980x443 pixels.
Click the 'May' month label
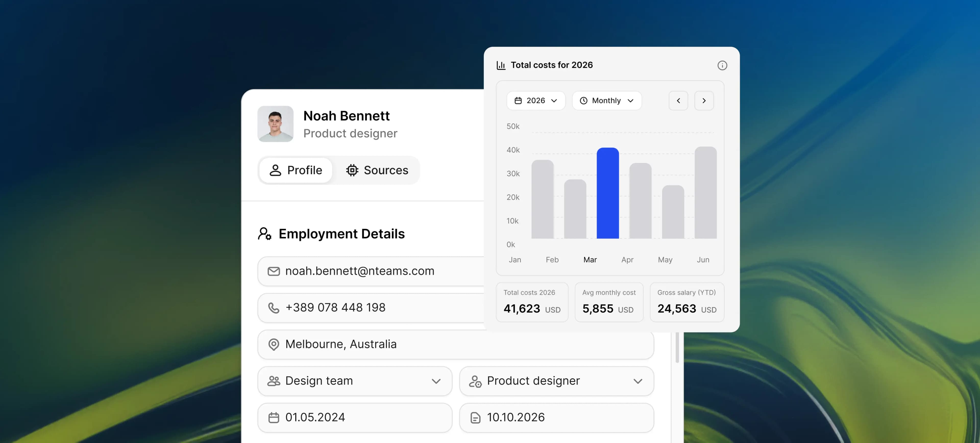(x=665, y=260)
